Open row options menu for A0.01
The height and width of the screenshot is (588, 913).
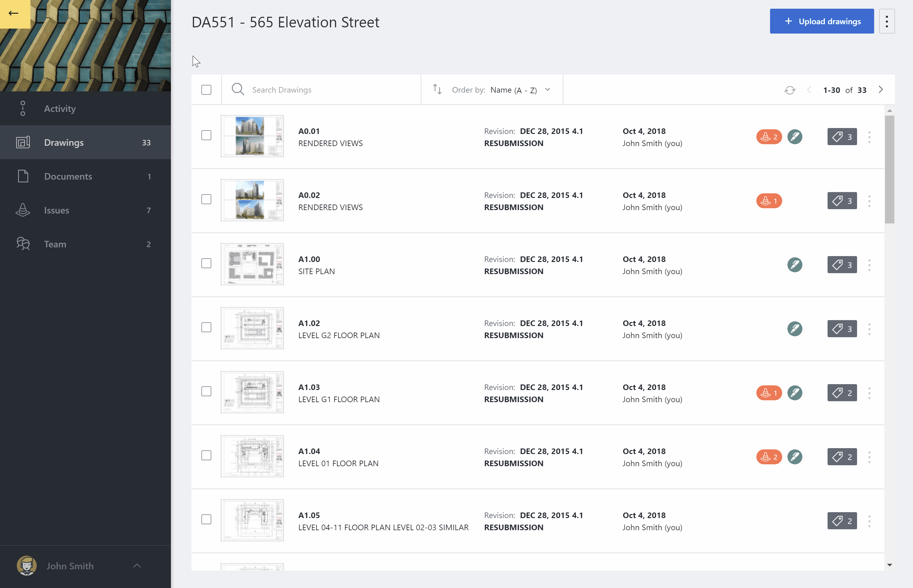pos(869,137)
